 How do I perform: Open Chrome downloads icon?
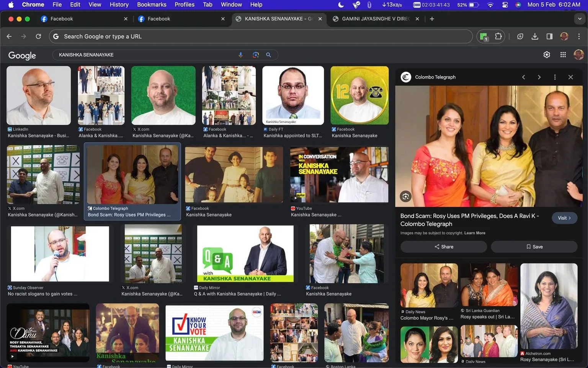535,36
